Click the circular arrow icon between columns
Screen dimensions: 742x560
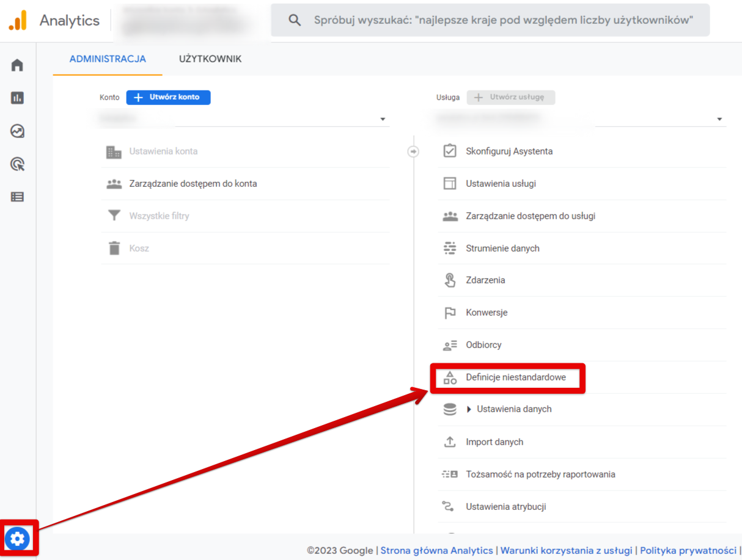point(413,151)
